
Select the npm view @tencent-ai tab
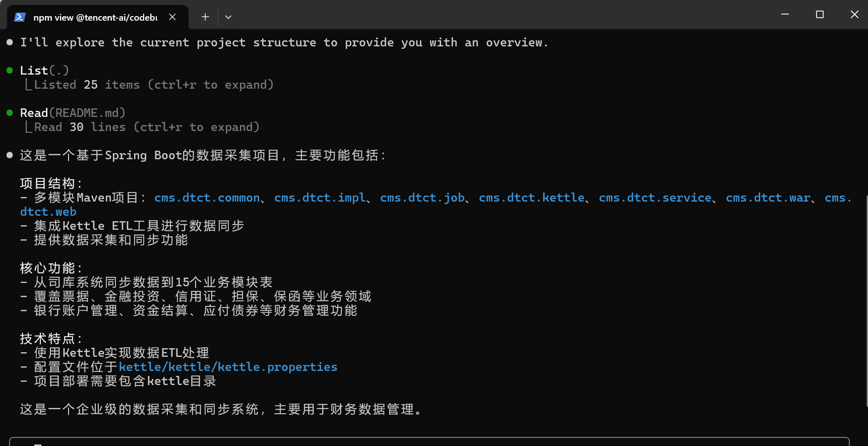[x=95, y=17]
